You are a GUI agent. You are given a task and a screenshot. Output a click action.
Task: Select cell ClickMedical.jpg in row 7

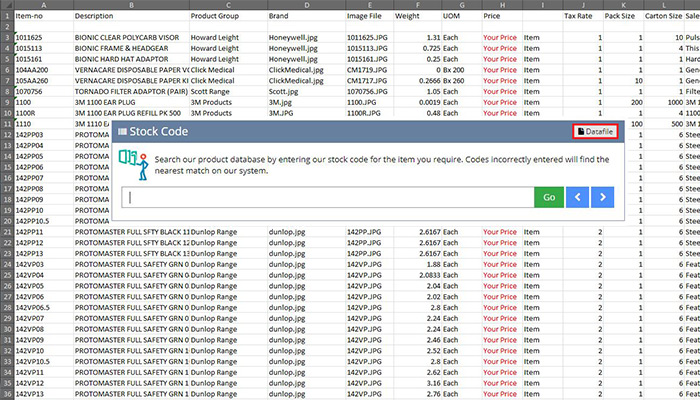[307, 81]
